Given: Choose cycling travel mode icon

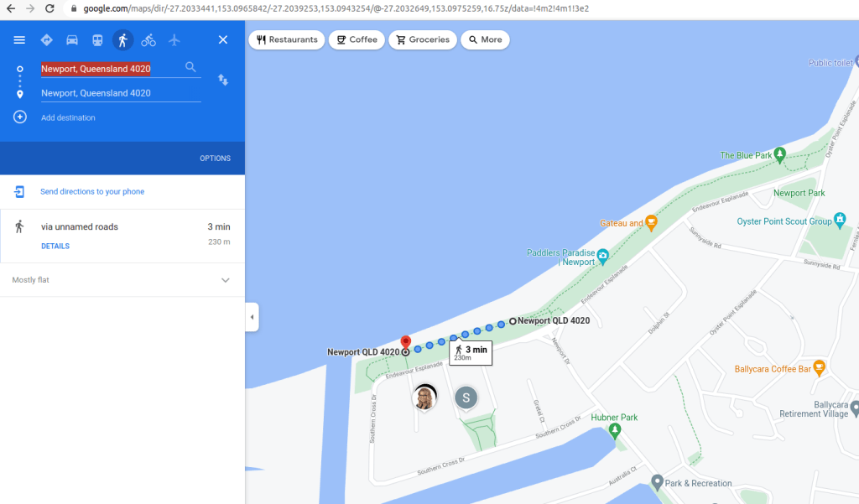Looking at the screenshot, I should pyautogui.click(x=148, y=40).
